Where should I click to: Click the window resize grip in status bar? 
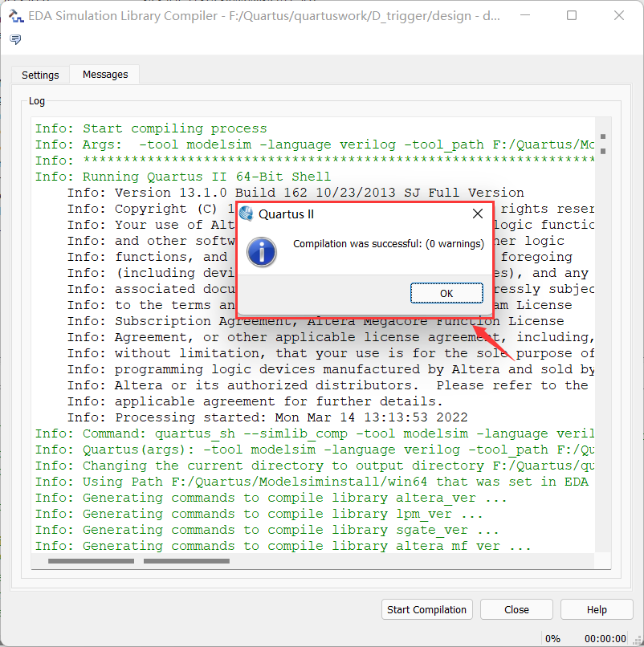click(637, 640)
